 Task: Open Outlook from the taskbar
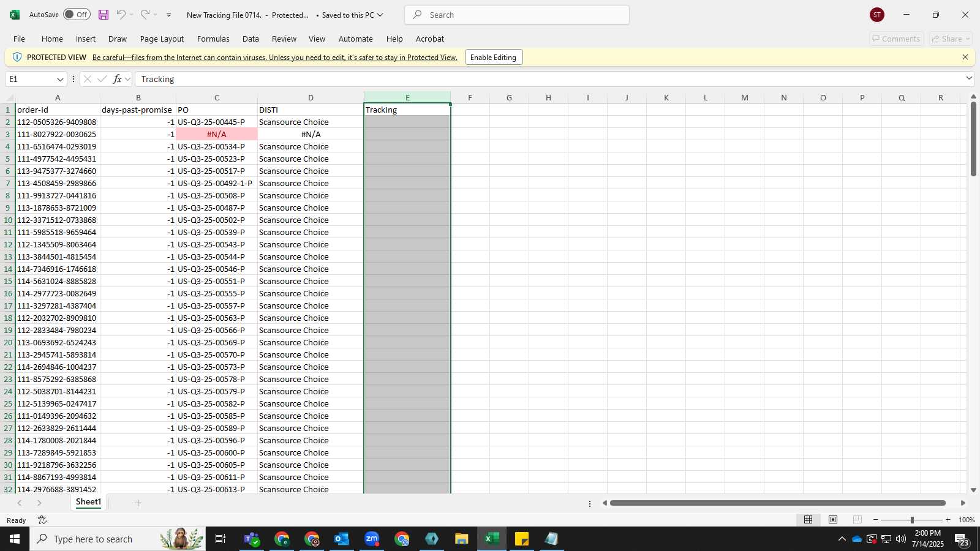pyautogui.click(x=342, y=539)
